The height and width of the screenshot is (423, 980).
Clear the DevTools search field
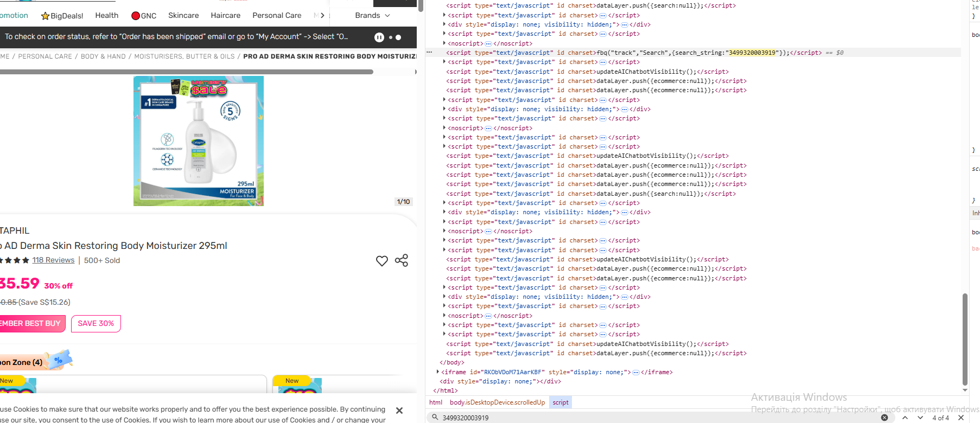point(884,418)
